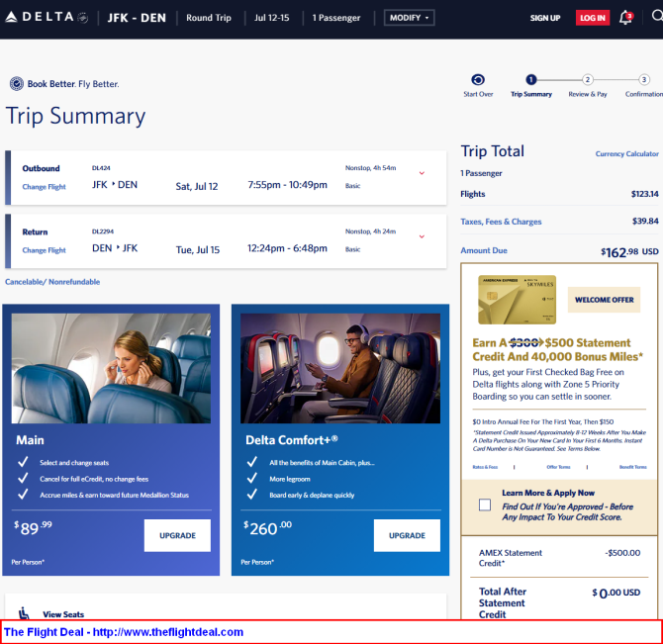The height and width of the screenshot is (644, 663).
Task: Upgrade to Main cabin
Action: tap(177, 535)
